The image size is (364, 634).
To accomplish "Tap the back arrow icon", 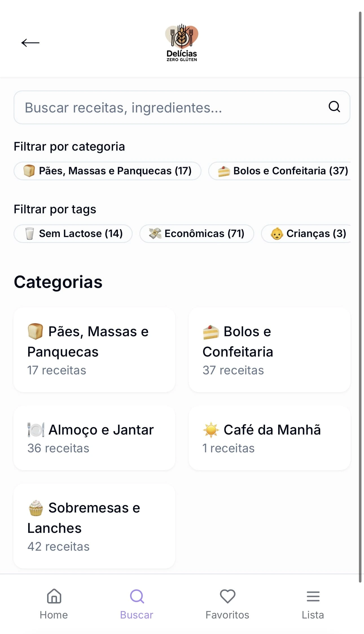I will [x=30, y=43].
